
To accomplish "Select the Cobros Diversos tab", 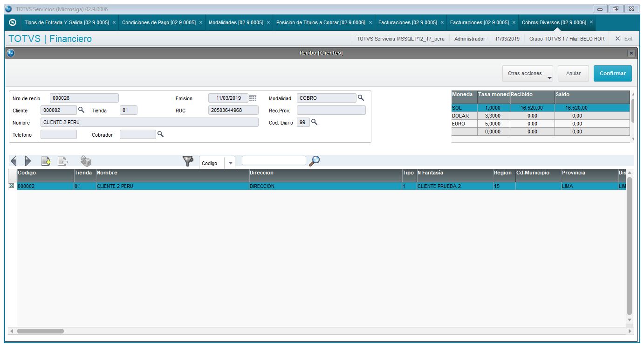I will [x=554, y=22].
